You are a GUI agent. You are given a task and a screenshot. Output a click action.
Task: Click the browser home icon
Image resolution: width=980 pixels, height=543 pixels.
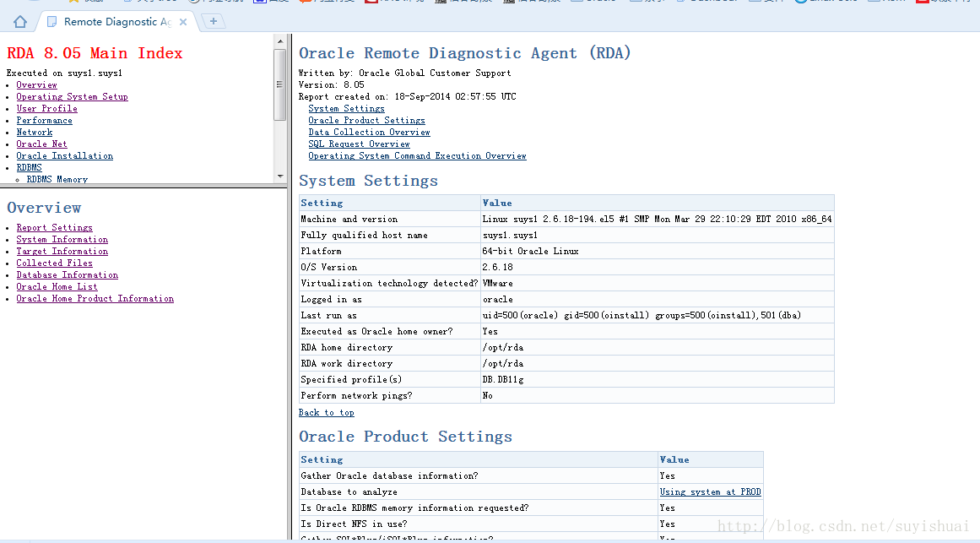pos(20,22)
